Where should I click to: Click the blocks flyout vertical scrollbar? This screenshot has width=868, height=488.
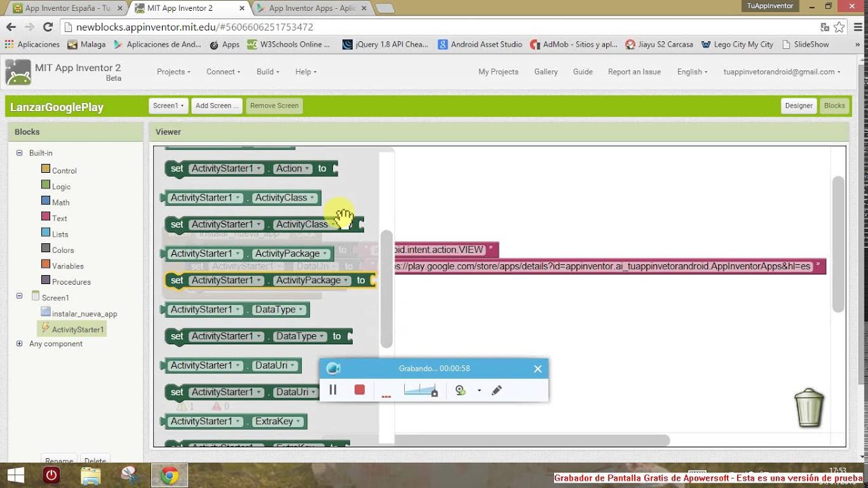coord(387,289)
